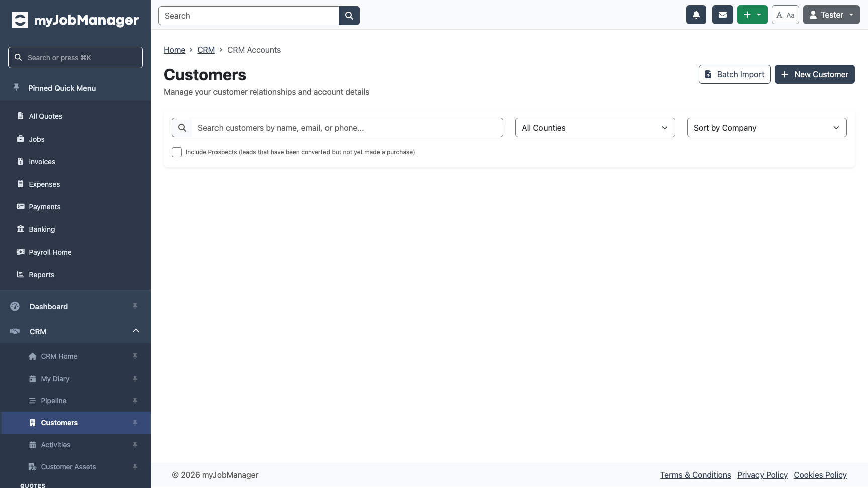The image size is (868, 488).
Task: Open the Sort by Company dropdown
Action: click(x=767, y=128)
